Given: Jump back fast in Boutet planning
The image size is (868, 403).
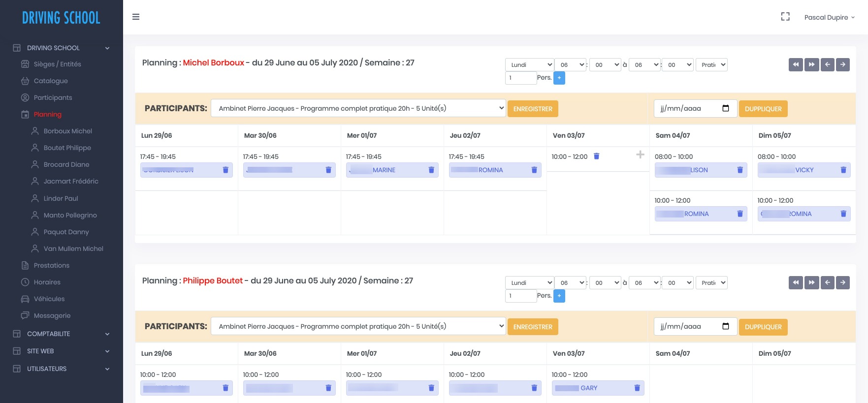Looking at the screenshot, I should pos(796,282).
